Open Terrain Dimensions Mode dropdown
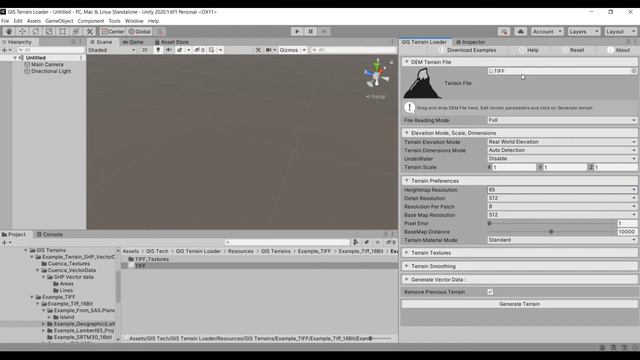Viewport: 640px width, 360px height. (562, 150)
